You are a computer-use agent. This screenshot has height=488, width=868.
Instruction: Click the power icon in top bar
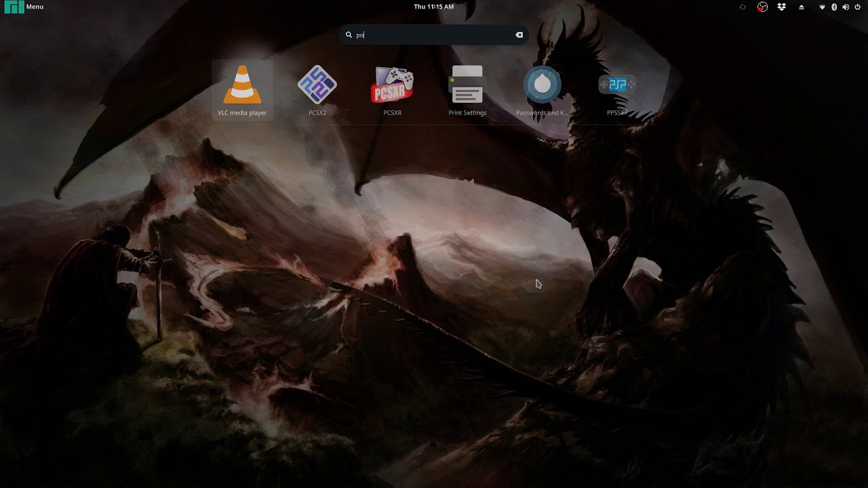[x=857, y=7]
